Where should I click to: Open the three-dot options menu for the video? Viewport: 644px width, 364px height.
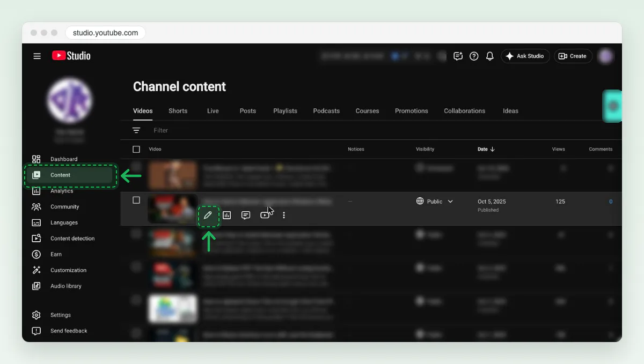click(x=284, y=216)
